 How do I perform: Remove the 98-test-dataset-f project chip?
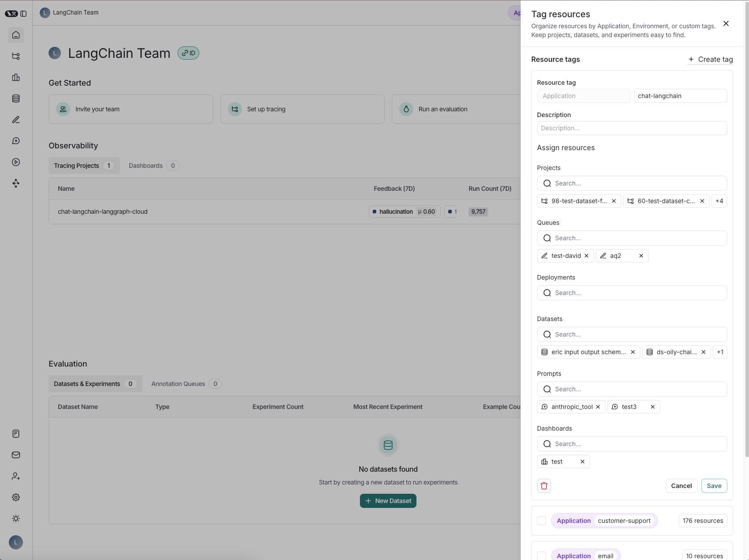[614, 201]
